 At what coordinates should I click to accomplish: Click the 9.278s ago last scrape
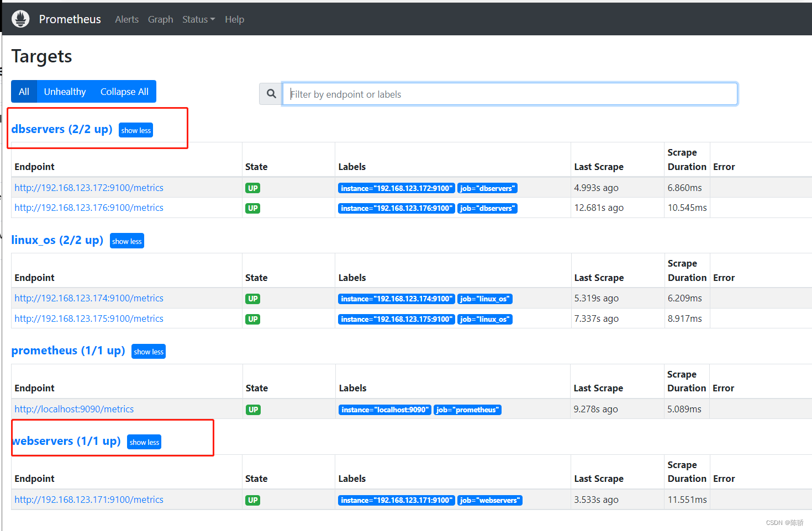pos(595,409)
